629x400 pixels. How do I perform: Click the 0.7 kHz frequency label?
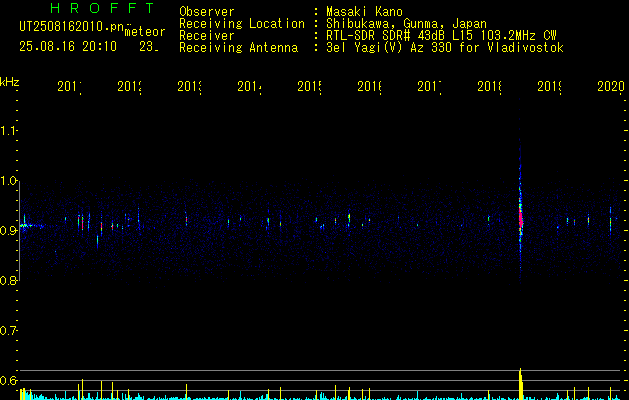[8, 331]
